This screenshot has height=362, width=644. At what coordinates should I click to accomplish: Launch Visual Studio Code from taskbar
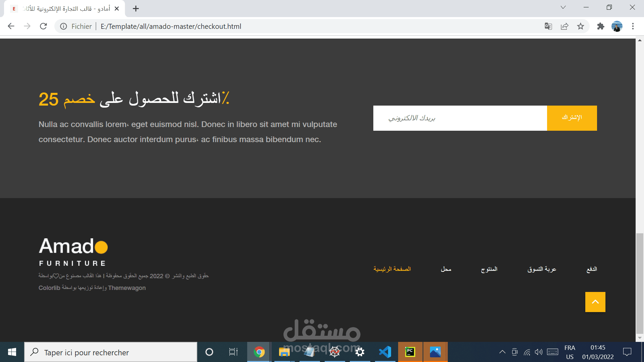385,352
